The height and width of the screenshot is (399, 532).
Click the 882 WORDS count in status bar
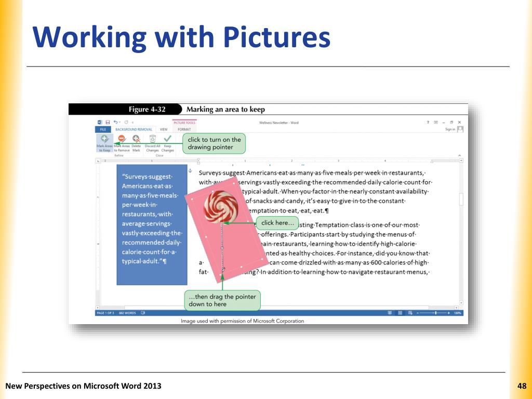[x=127, y=313]
